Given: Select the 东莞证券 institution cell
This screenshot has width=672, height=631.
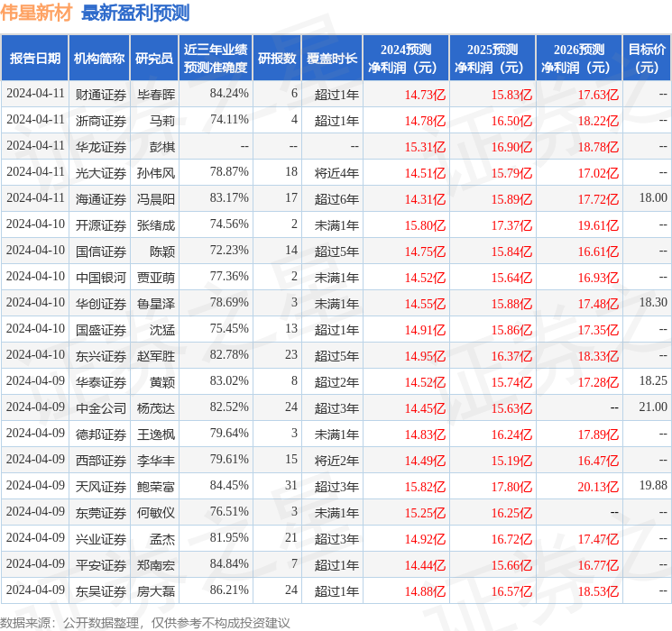Looking at the screenshot, I should click(101, 512).
